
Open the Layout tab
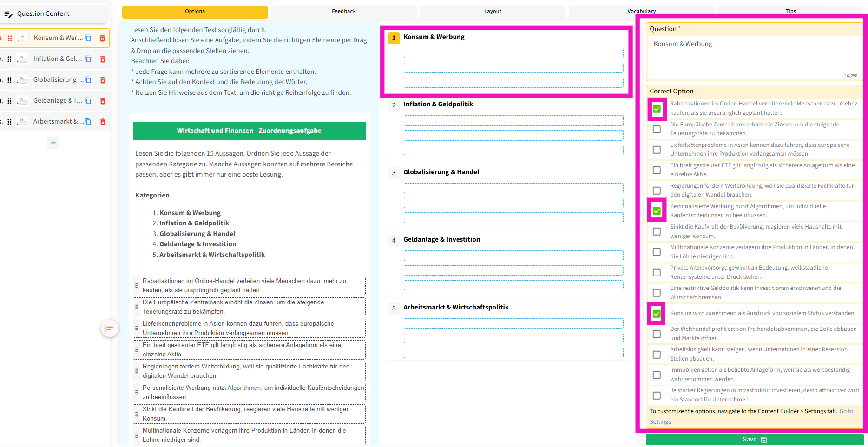click(x=493, y=12)
